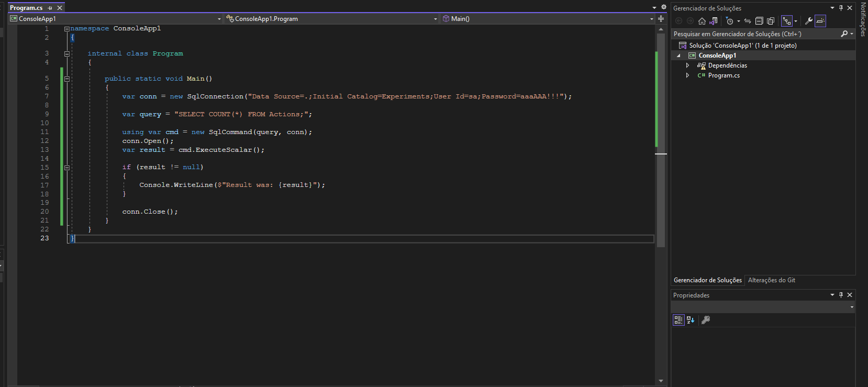
Task: Open search options dropdown beside the magnifier
Action: point(852,34)
